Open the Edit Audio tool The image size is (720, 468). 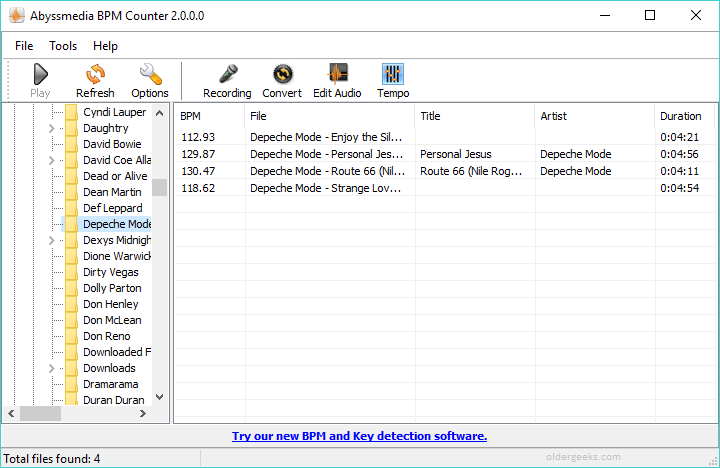pos(338,74)
